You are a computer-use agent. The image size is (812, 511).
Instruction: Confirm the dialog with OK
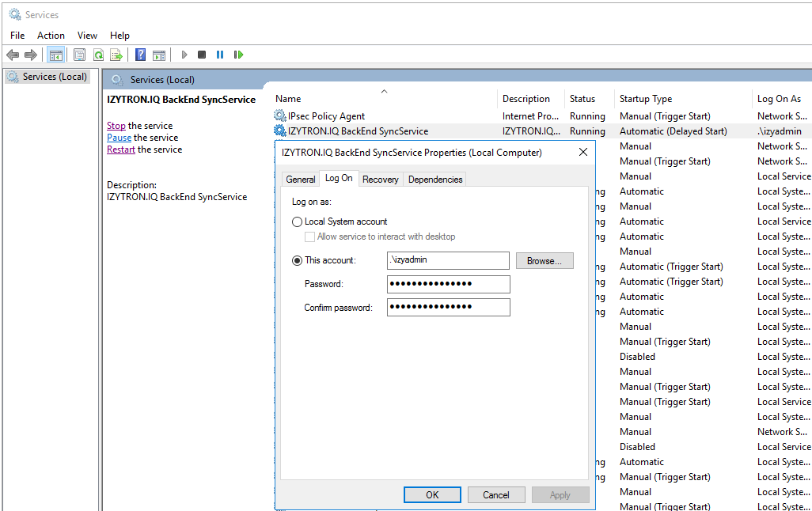click(432, 495)
